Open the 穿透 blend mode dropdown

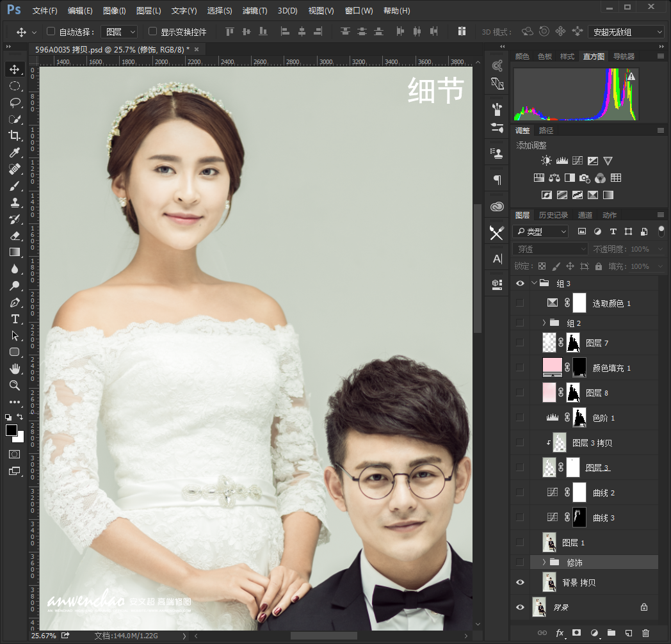coord(551,249)
